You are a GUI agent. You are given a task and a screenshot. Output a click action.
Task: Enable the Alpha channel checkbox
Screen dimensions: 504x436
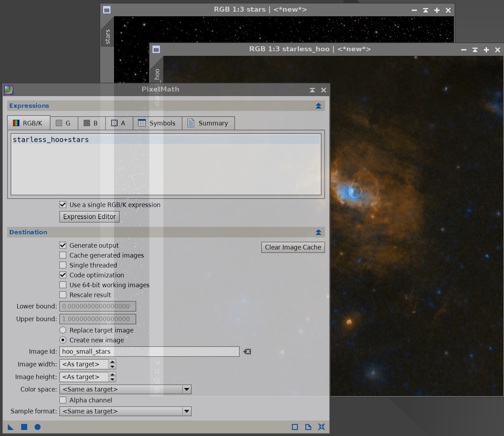[x=63, y=400]
